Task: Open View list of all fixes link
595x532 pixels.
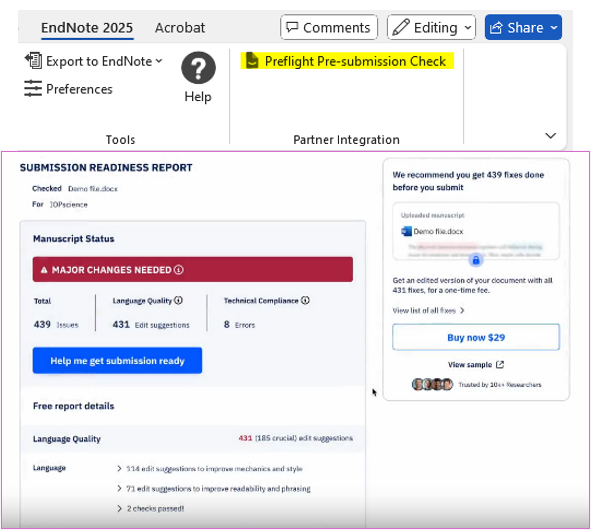Action: pyautogui.click(x=428, y=310)
